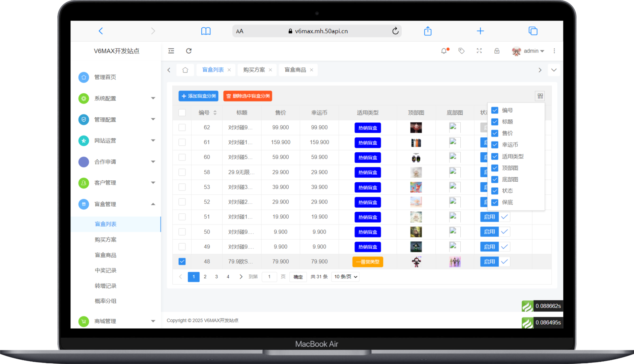Toggle fullscreen mode icon
The height and width of the screenshot is (364, 634).
tap(479, 51)
